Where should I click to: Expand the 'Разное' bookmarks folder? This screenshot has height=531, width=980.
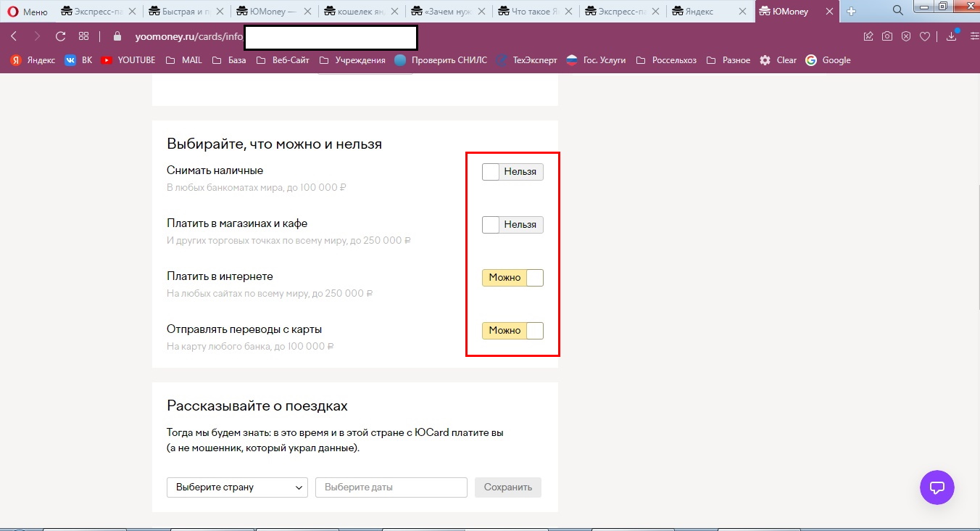coord(734,60)
